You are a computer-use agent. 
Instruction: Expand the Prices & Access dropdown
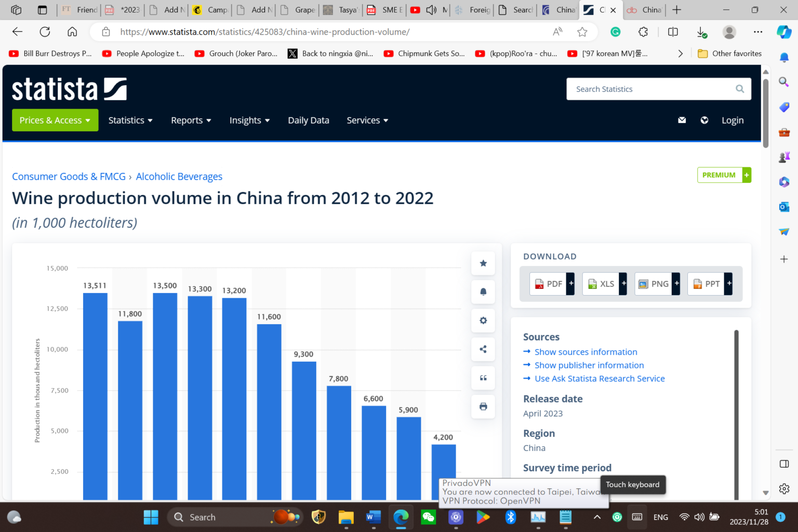point(55,120)
